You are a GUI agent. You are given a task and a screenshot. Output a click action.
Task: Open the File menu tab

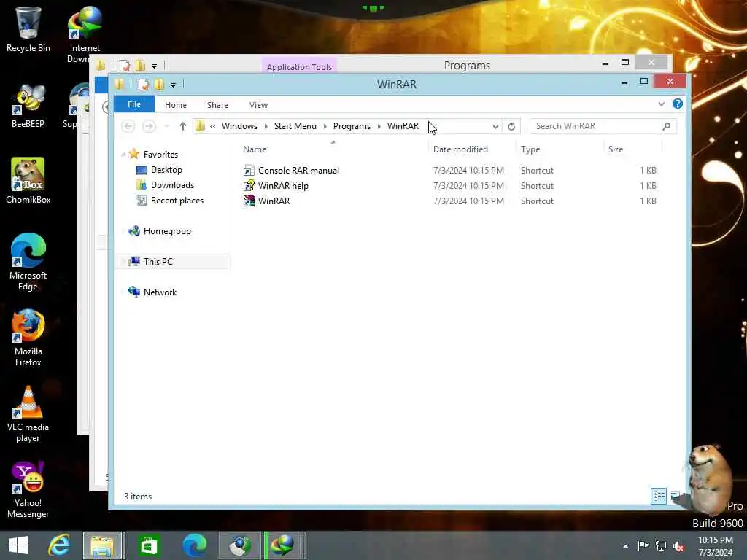pyautogui.click(x=134, y=104)
